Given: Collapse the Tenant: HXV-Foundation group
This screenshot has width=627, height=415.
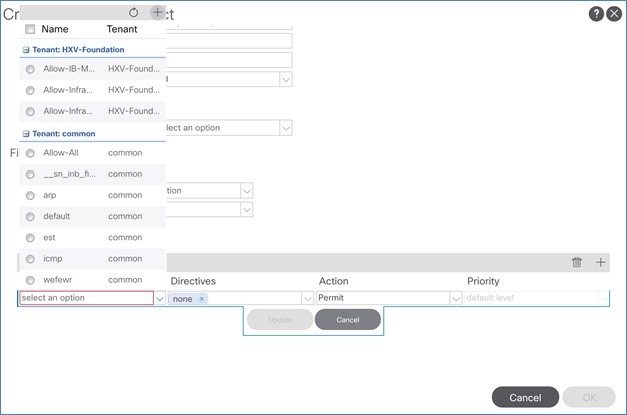Looking at the screenshot, I should (26, 50).
